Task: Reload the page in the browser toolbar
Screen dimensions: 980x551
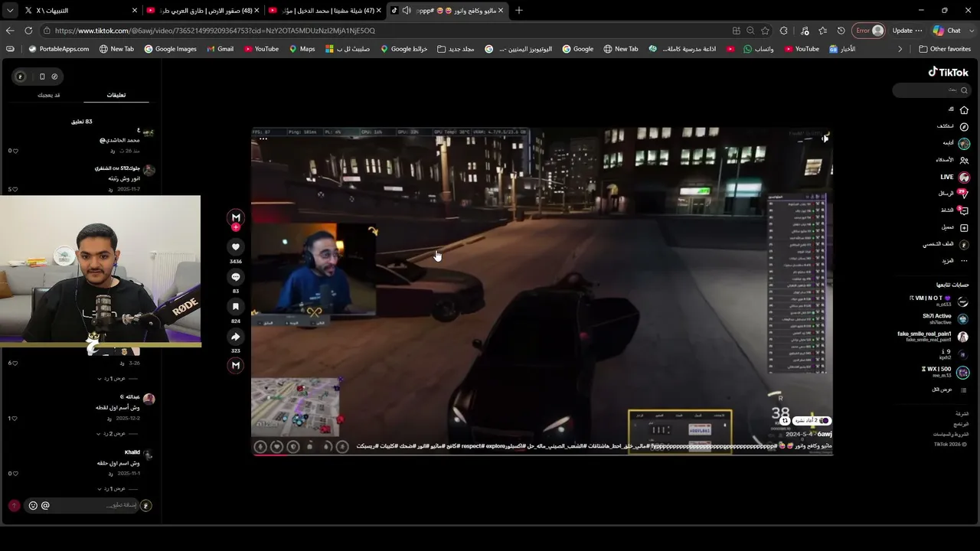Action: coord(28,31)
